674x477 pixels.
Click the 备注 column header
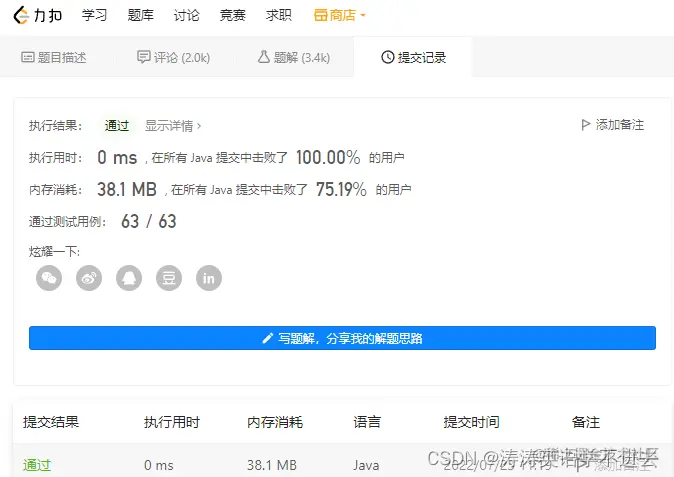(x=585, y=422)
